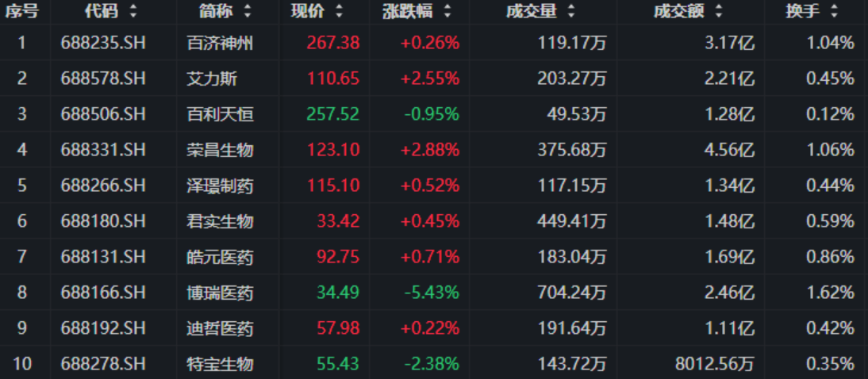The height and width of the screenshot is (379, 868).
Task: Click the 成交额 header label
Action: coord(678,11)
